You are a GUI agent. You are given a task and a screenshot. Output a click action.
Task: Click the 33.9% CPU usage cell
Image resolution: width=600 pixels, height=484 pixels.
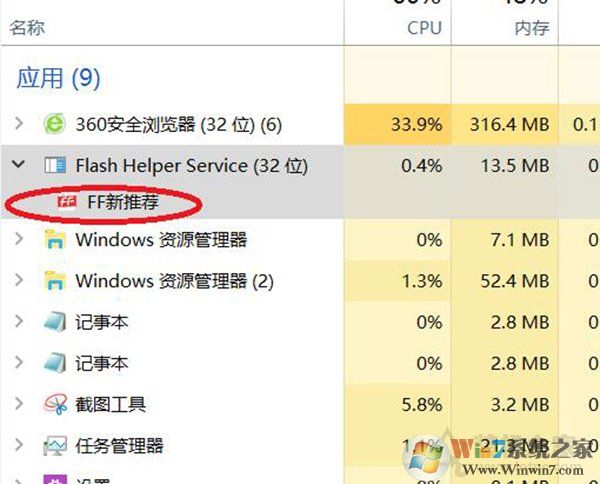click(415, 125)
